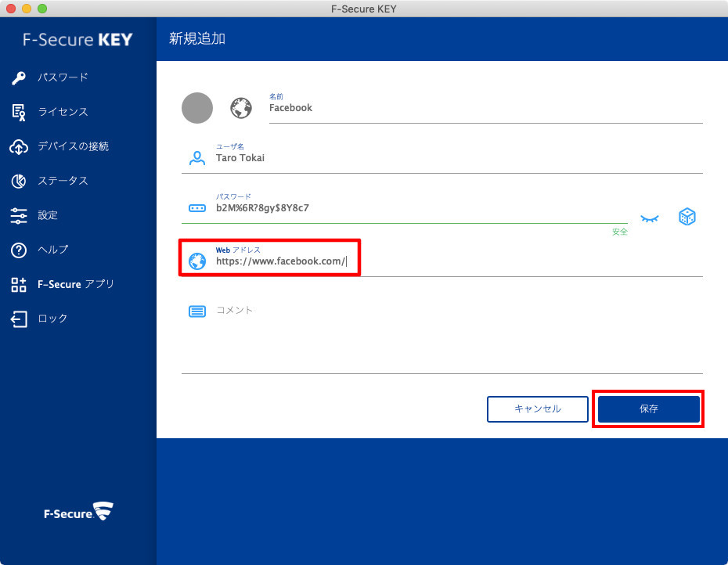Click the globe icon next to entry name
728x565 pixels.
241,108
